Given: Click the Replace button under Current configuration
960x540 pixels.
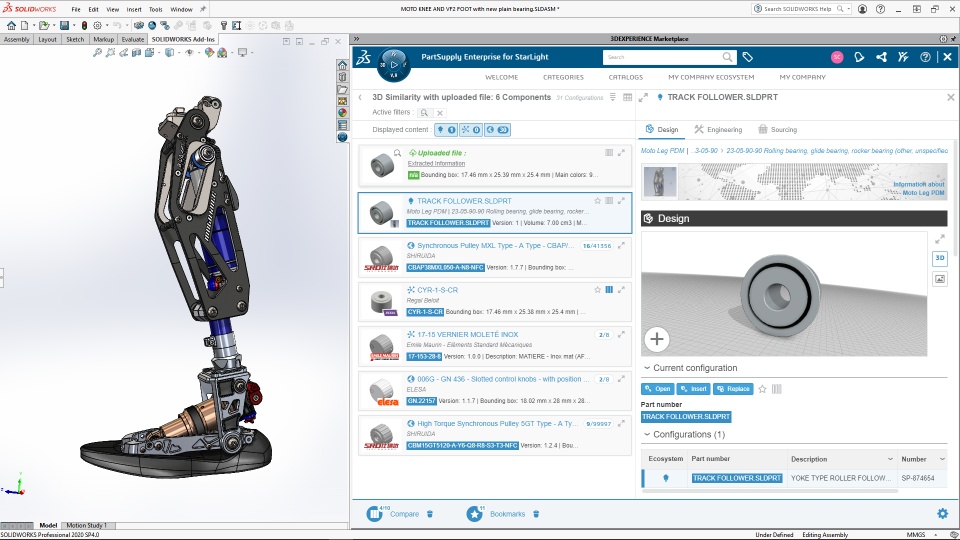Looking at the screenshot, I should pyautogui.click(x=733, y=389).
